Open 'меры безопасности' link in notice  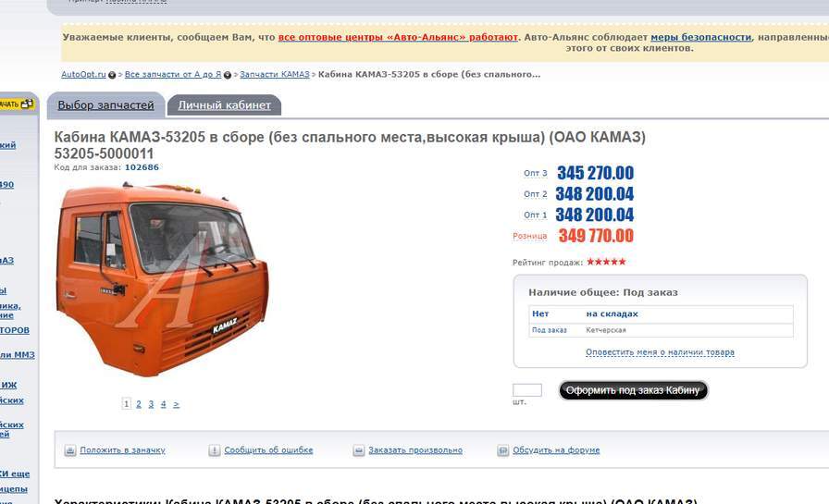(700, 38)
